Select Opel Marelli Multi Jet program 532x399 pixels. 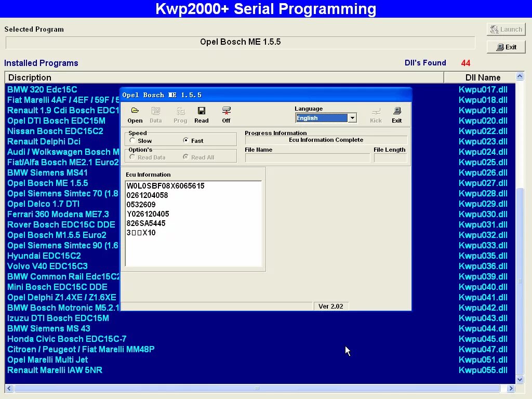click(47, 360)
